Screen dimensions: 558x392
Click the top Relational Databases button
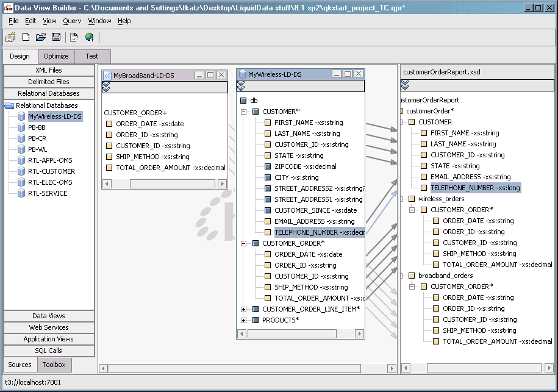(x=49, y=93)
